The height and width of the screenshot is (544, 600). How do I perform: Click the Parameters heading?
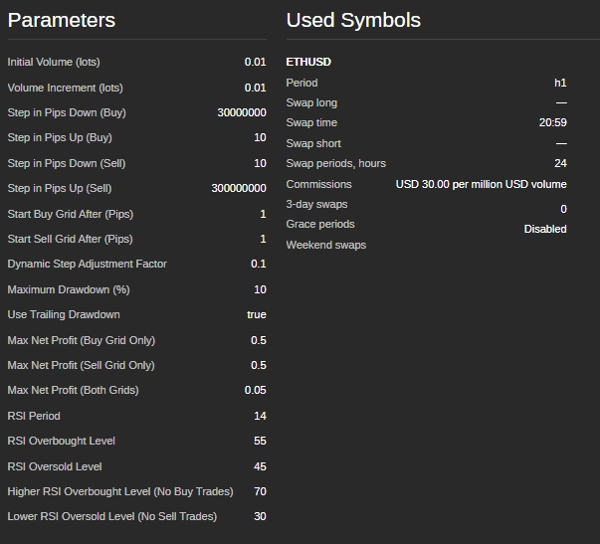pos(61,20)
